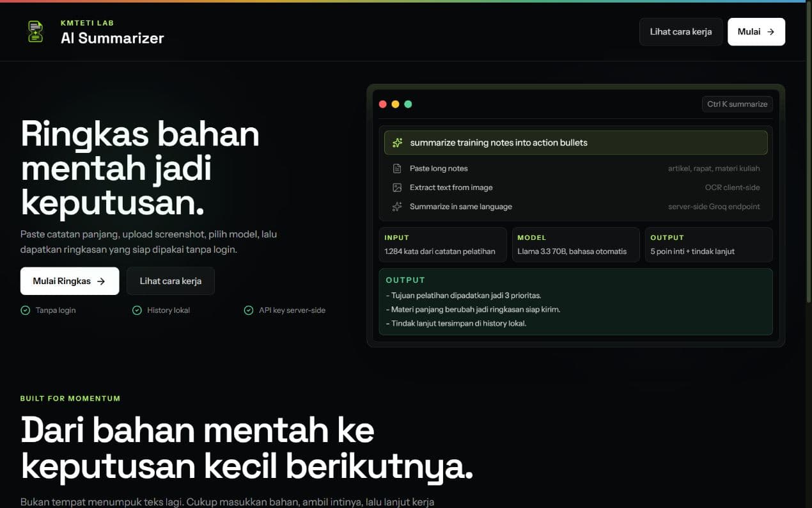The width and height of the screenshot is (812, 508).
Task: Select the Extract text from image row
Action: click(x=575, y=187)
